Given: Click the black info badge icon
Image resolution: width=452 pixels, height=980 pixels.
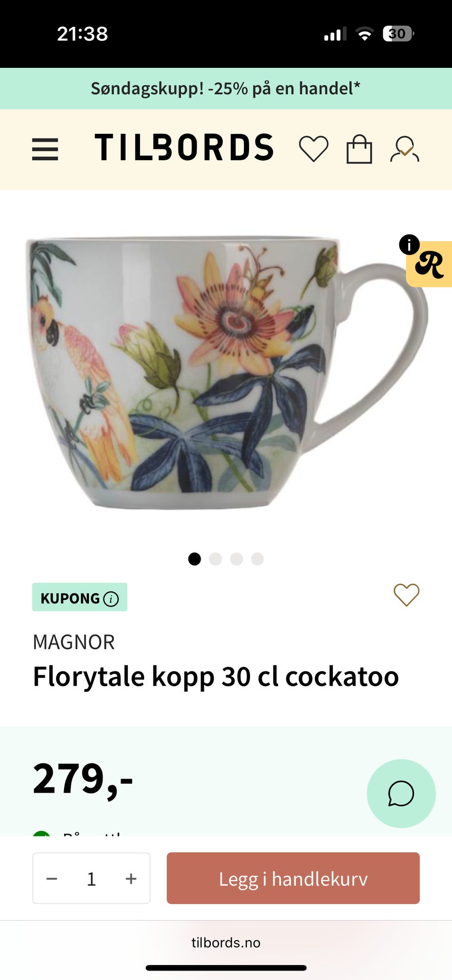Looking at the screenshot, I should pyautogui.click(x=409, y=245).
